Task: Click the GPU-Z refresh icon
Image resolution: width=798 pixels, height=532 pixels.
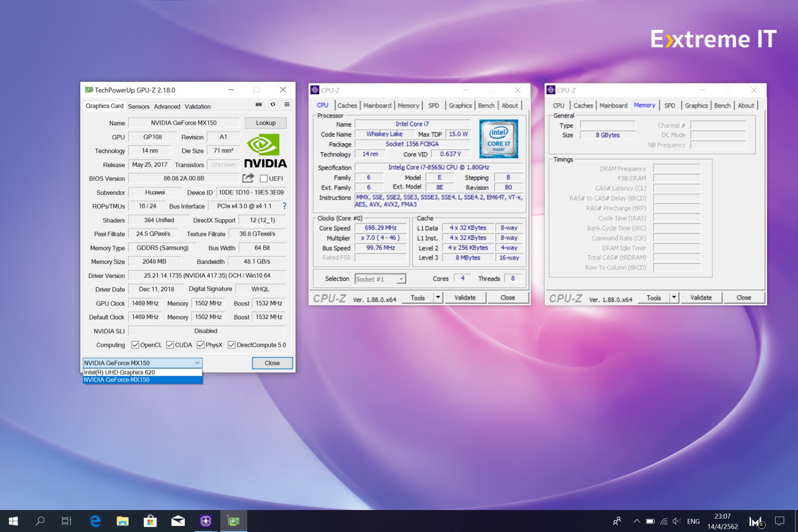Action: 273,105
